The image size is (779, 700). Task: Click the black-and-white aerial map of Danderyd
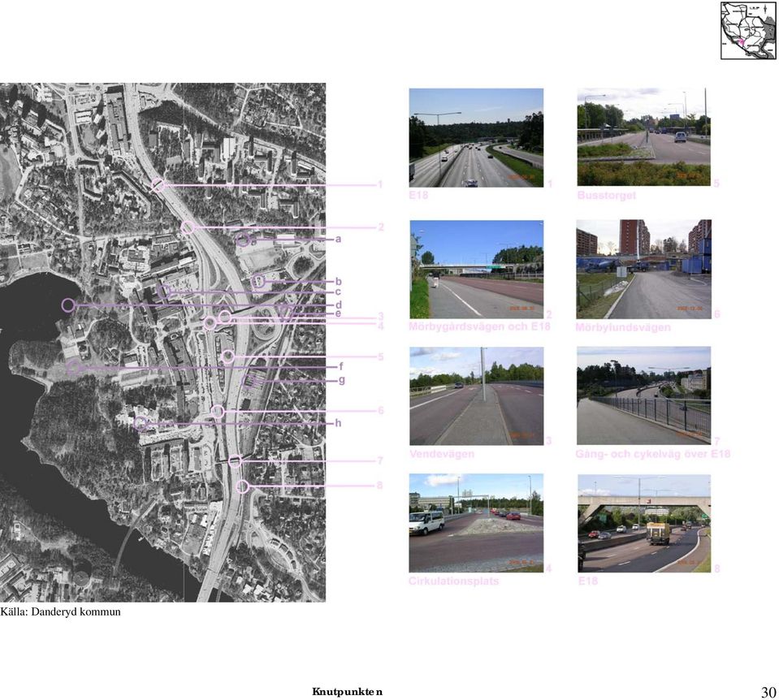[x=163, y=343]
